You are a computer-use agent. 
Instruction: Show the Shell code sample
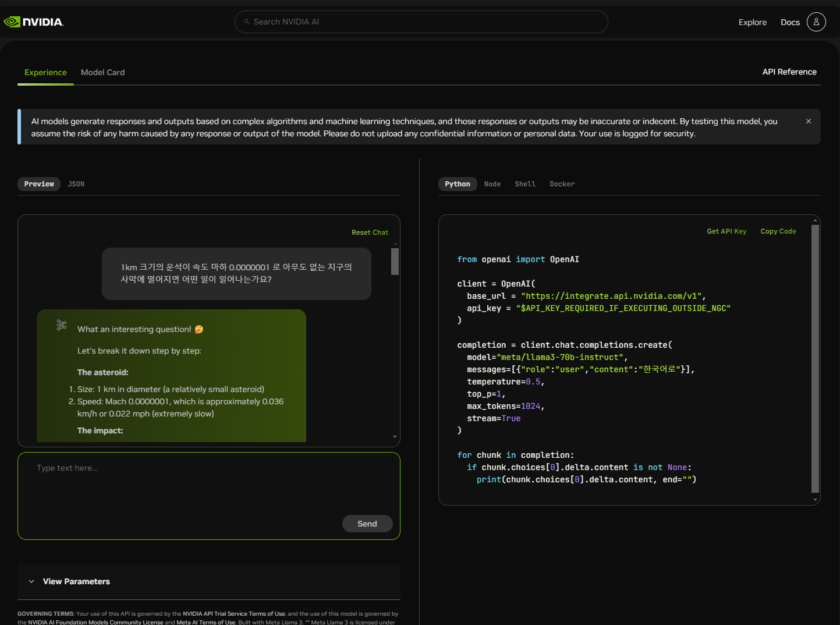(x=525, y=184)
